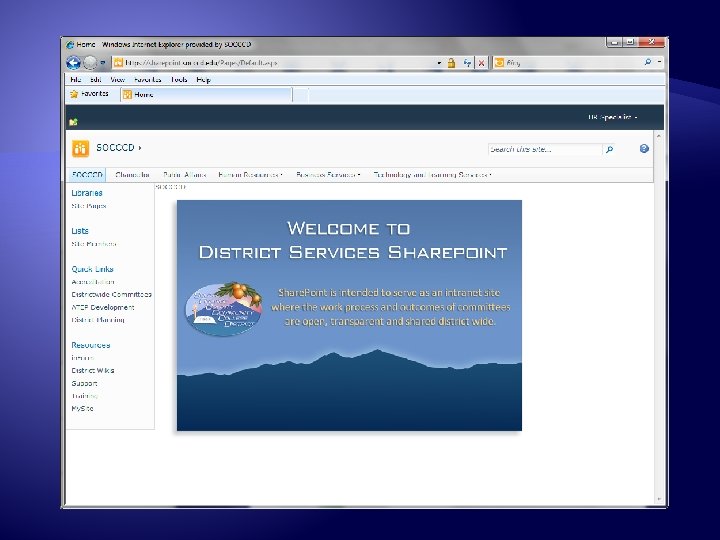720x540 pixels.
Task: Click the Search this site field
Action: [x=545, y=149]
